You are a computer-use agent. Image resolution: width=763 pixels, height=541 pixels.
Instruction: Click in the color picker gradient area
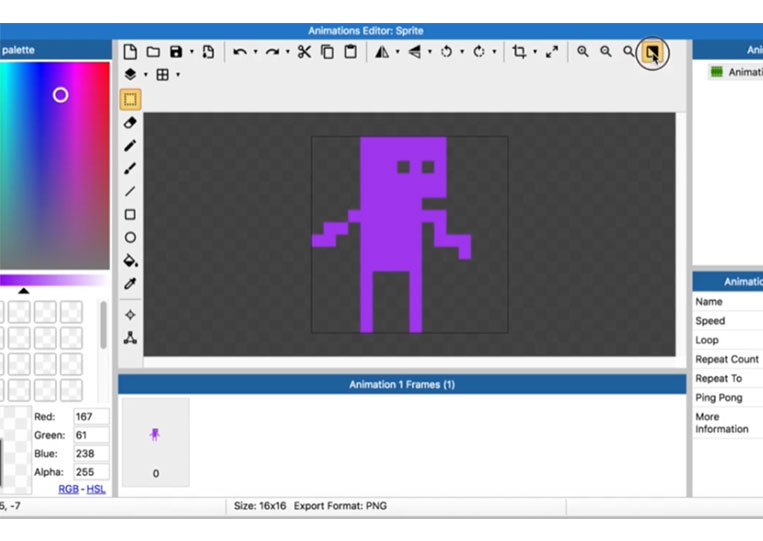[x=54, y=165]
